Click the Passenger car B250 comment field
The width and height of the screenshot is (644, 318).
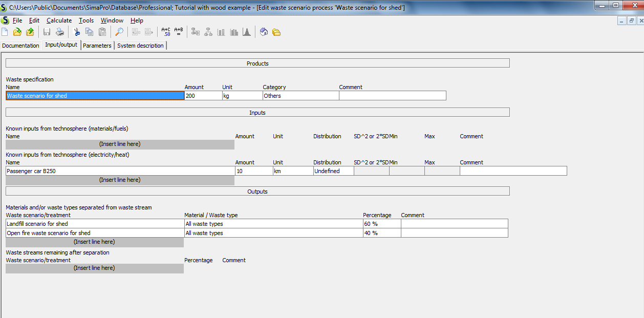click(513, 171)
